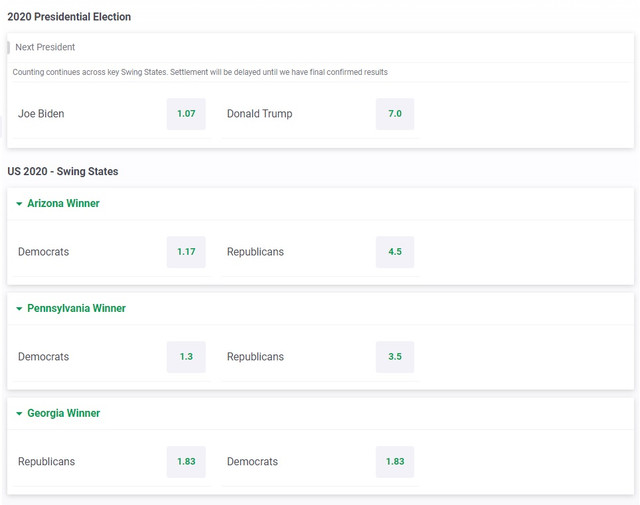Choose Pennsylvania Democrats odds 1.3
Image resolution: width=640 pixels, height=505 pixels.
tap(186, 356)
